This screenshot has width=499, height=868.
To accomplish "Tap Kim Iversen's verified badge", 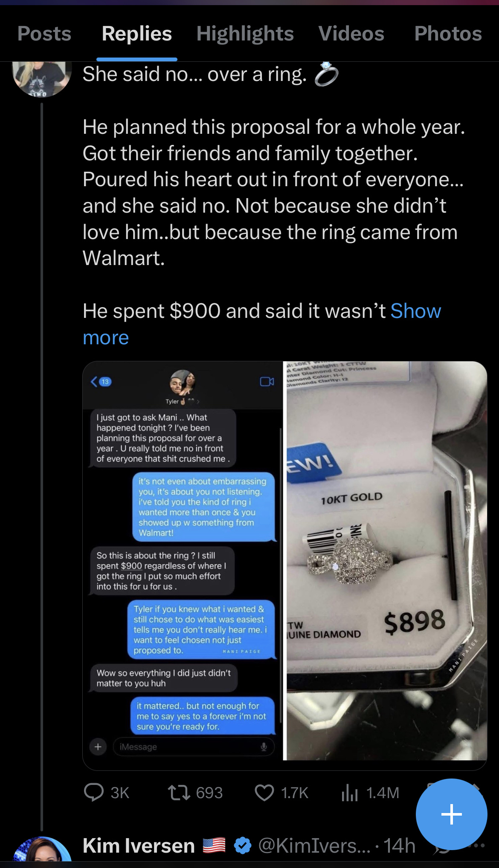I will tap(243, 845).
